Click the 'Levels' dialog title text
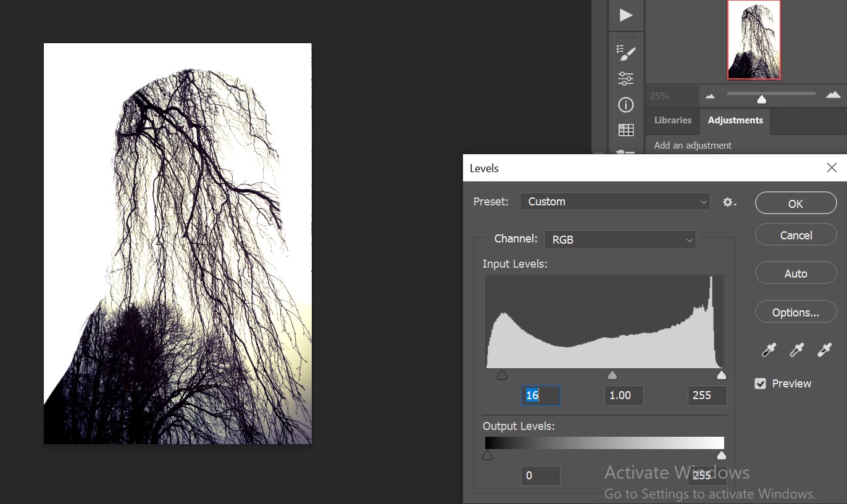 (484, 168)
